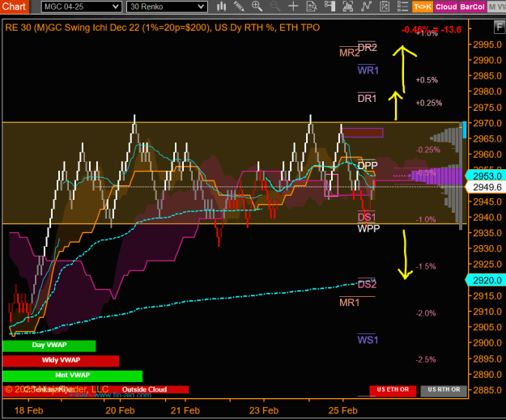Image resolution: width=506 pixels, height=420 pixels.
Task: Toggle the US ETH OR button
Action: pos(393,390)
